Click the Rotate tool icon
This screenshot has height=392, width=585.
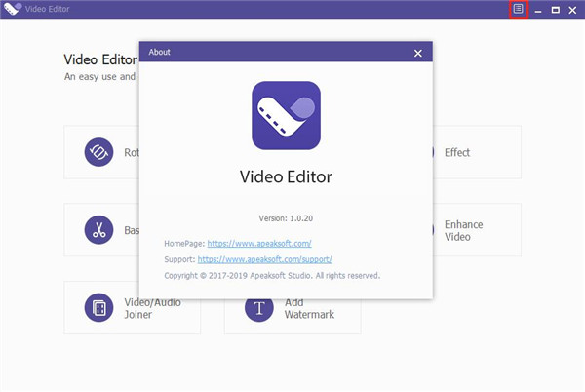[x=98, y=152]
